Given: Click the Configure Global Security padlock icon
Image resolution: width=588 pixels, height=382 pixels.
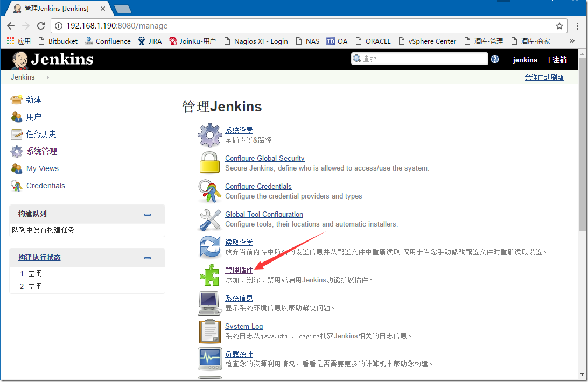Looking at the screenshot, I should pos(209,162).
